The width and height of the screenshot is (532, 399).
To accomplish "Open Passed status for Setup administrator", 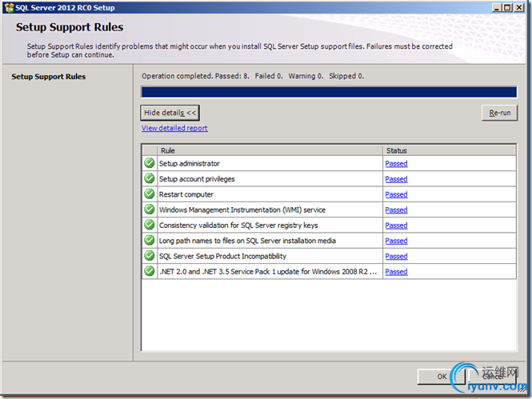I will [x=396, y=163].
